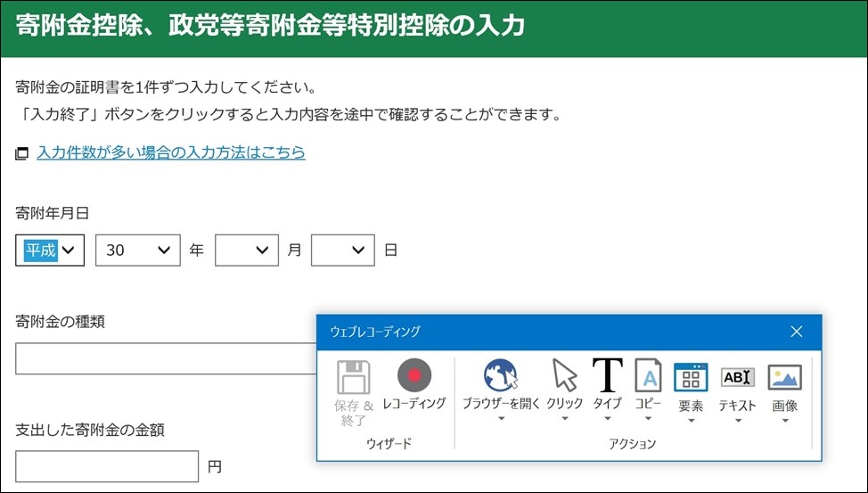Close the ウェブレコーディング window
Image resolution: width=868 pixels, height=493 pixels.
point(797,332)
